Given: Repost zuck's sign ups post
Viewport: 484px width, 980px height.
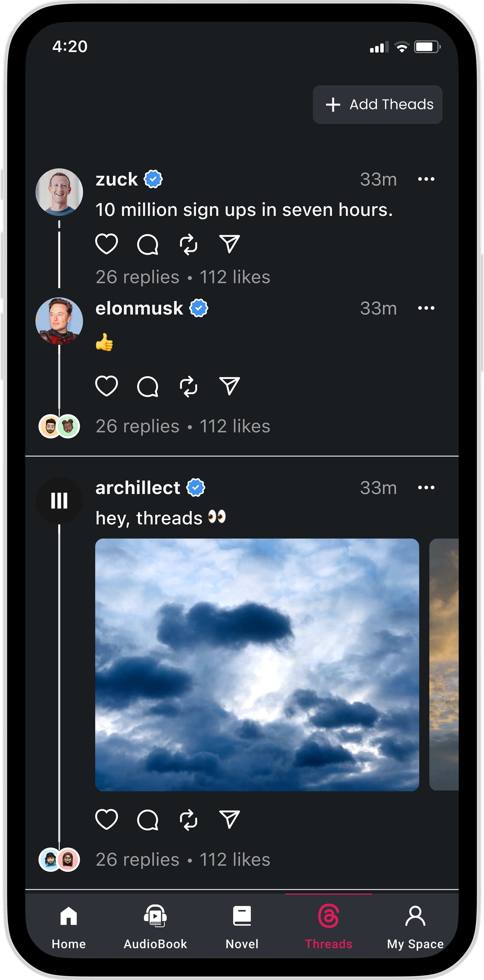Looking at the screenshot, I should [x=189, y=244].
